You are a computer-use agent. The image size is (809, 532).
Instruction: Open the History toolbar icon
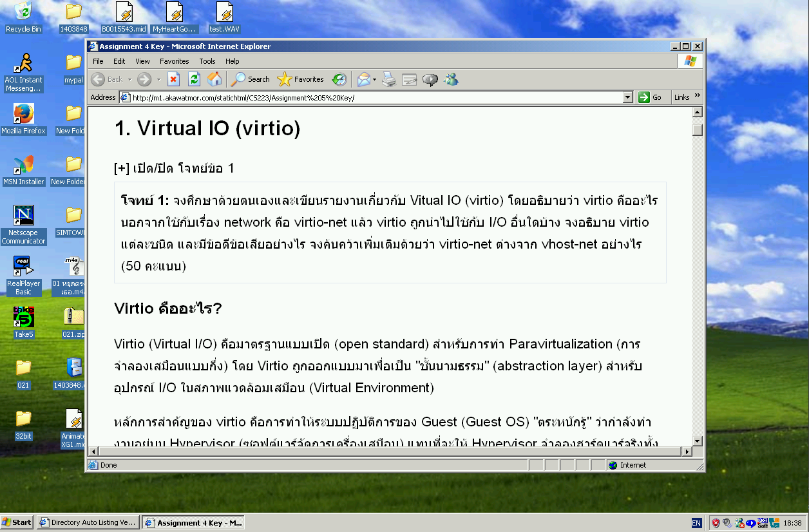coord(339,79)
